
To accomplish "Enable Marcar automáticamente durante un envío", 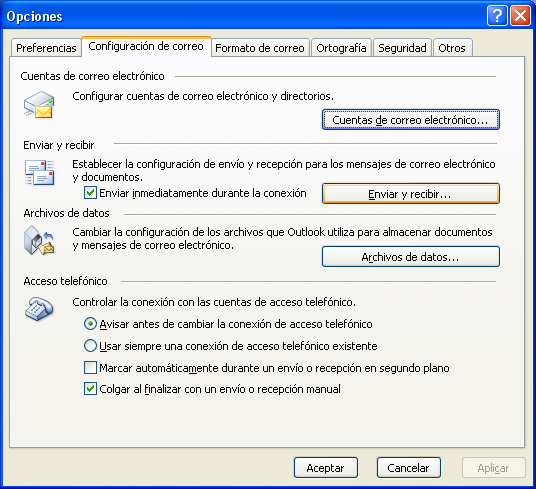I will [90, 368].
